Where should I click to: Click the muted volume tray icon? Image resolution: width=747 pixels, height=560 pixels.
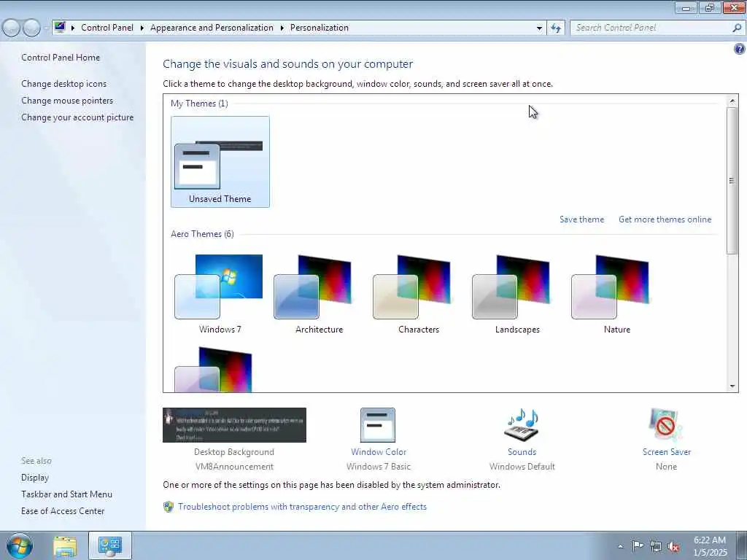(673, 546)
